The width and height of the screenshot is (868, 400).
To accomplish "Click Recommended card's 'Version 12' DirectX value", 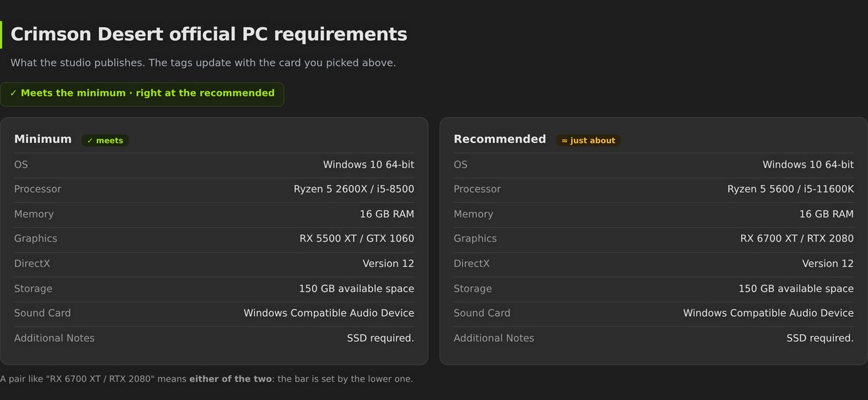I will pos(827,264).
